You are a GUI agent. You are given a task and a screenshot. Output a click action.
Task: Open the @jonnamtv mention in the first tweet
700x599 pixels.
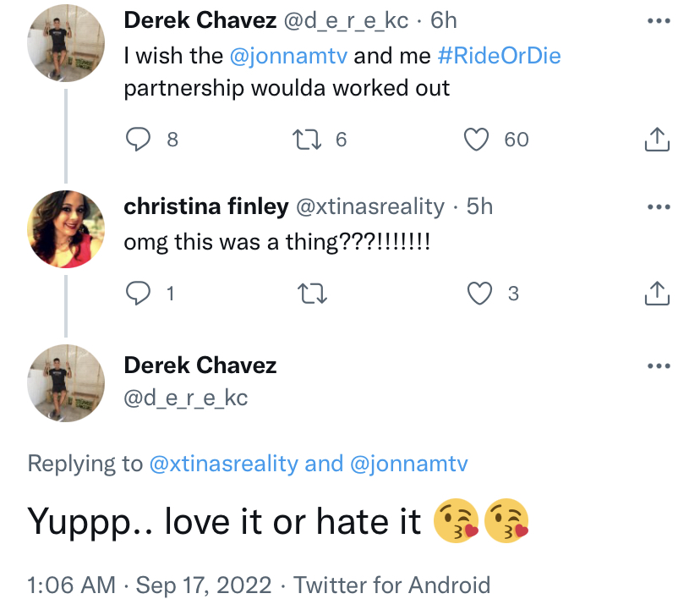click(288, 57)
